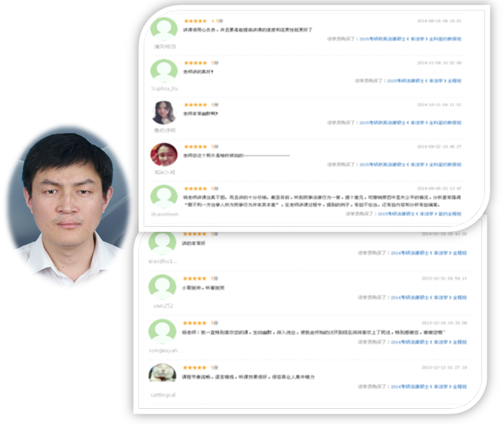Open songxuyan's default avatar
The image size is (504, 424).
[x=162, y=331]
